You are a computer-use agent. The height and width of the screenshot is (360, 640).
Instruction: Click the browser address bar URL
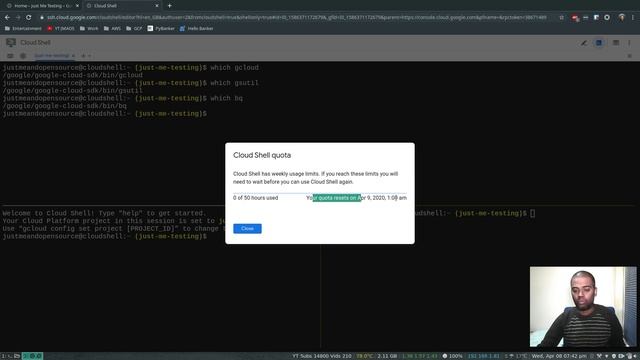[296, 18]
